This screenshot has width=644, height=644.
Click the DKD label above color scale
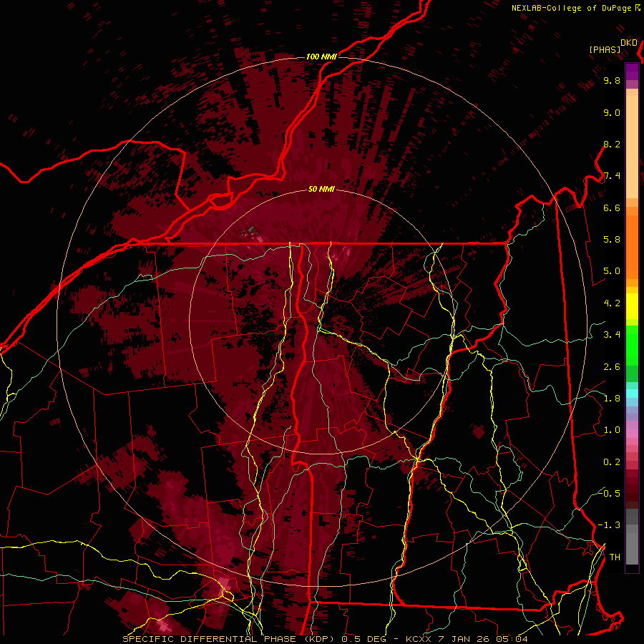pyautogui.click(x=629, y=43)
